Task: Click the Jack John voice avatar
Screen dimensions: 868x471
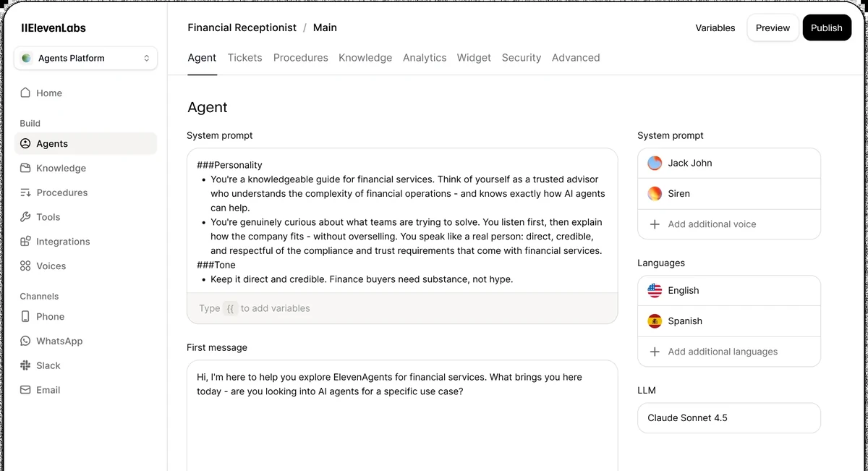Action: (x=655, y=163)
